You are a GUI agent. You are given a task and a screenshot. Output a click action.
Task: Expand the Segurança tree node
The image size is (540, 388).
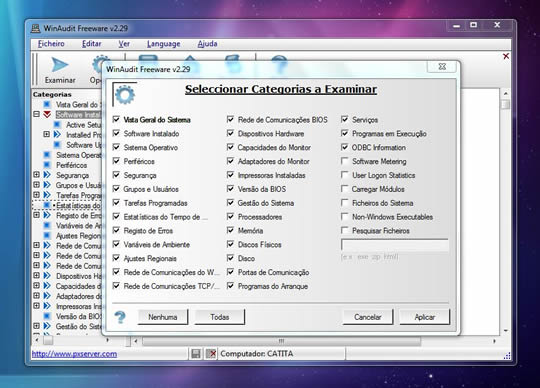[36, 175]
